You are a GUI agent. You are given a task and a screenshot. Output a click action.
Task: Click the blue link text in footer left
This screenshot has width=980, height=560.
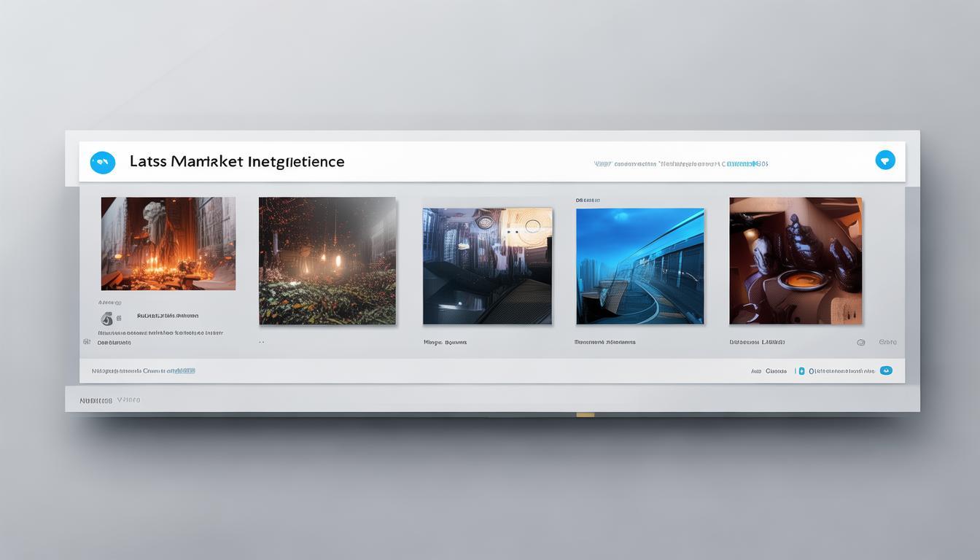[x=181, y=370]
